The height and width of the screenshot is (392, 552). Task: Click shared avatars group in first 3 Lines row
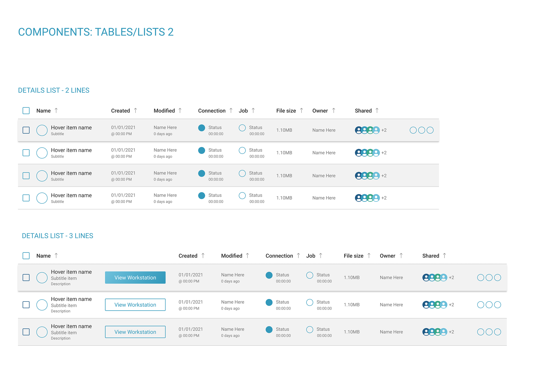[435, 277]
